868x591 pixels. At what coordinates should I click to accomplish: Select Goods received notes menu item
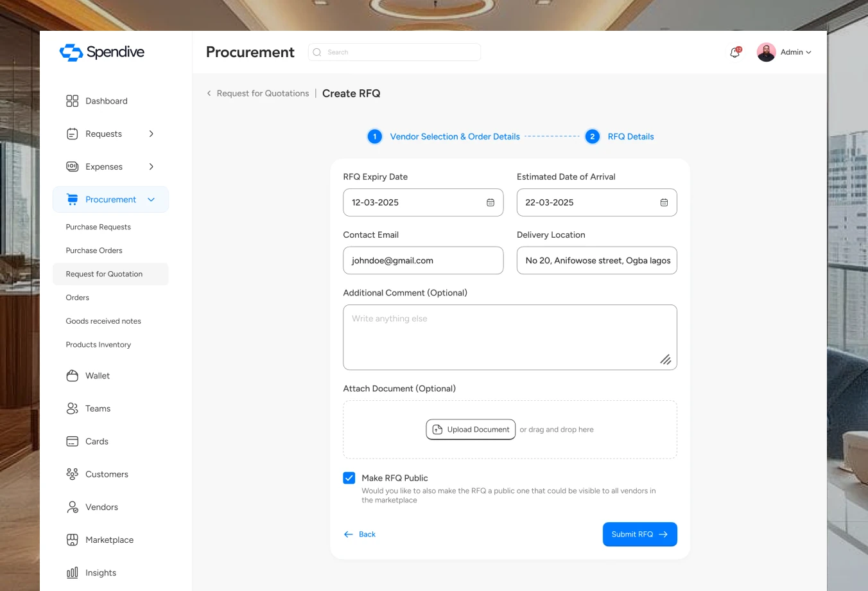[x=103, y=321]
